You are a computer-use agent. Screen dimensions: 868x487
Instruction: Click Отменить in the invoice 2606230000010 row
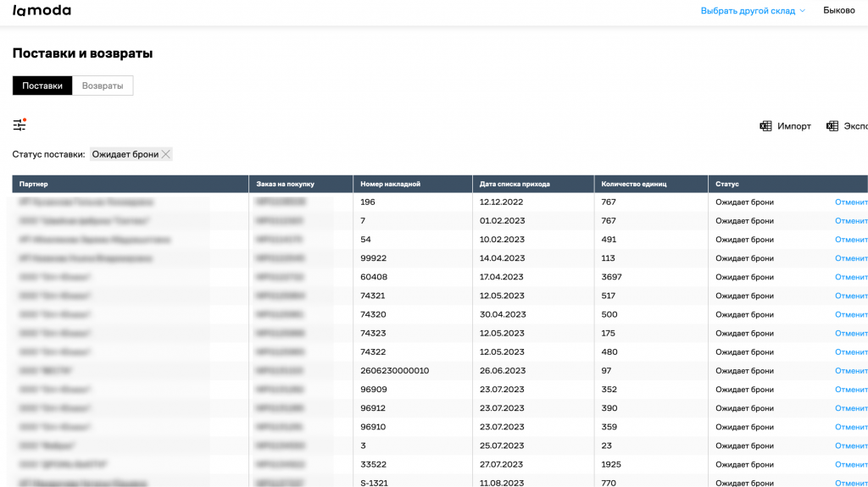point(851,371)
